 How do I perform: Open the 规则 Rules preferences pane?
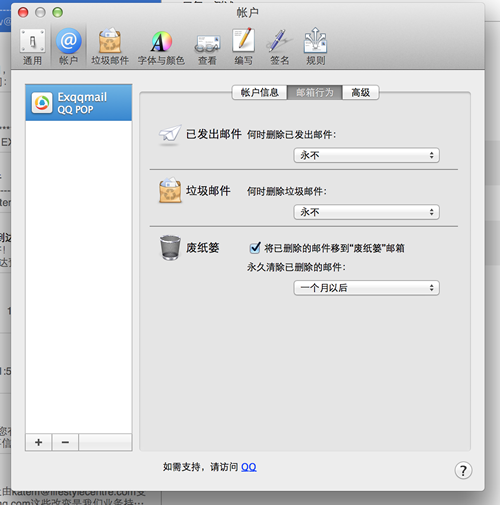pos(315,46)
